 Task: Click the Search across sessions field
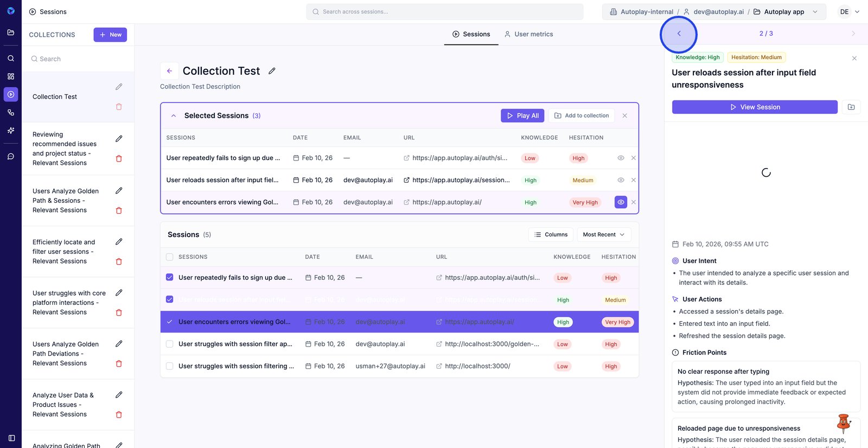point(445,12)
